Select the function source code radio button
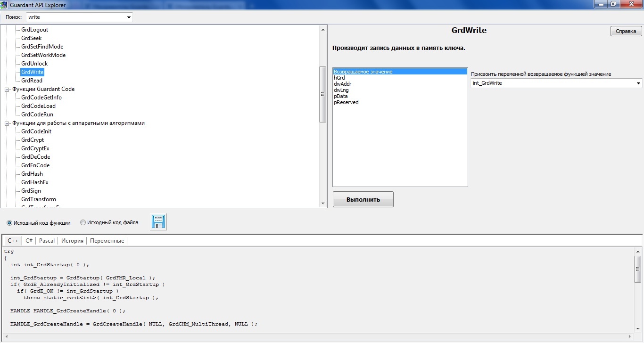Image resolution: width=644 pixels, height=343 pixels. click(9, 223)
